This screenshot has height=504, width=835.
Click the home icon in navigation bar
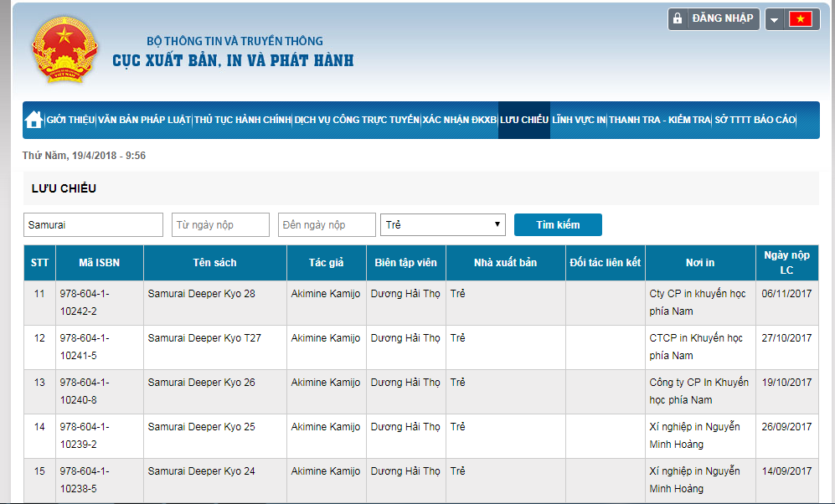[34, 120]
